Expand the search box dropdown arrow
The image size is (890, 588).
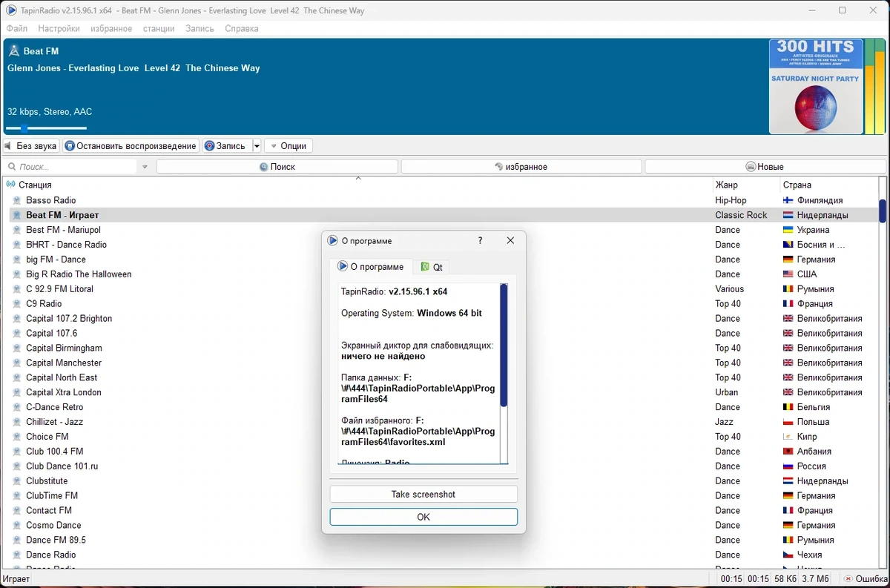point(145,168)
